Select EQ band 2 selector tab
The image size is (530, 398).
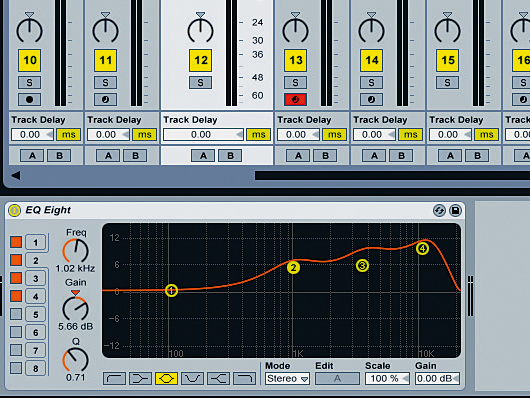(35, 260)
